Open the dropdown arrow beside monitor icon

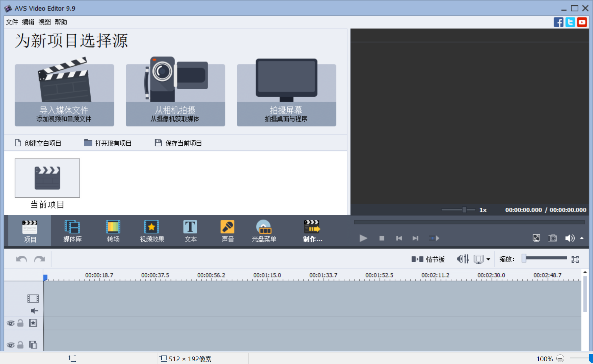click(x=488, y=259)
